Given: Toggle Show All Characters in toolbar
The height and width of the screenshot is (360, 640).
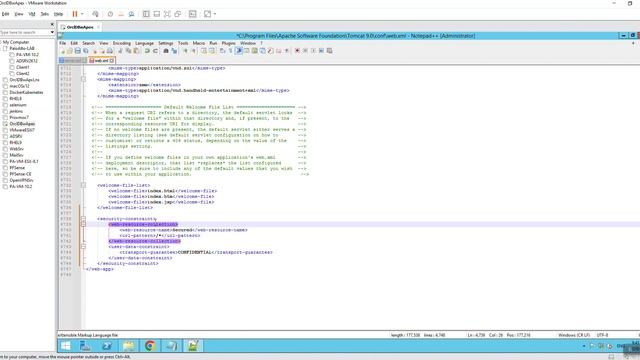Looking at the screenshot, I should coord(231,51).
